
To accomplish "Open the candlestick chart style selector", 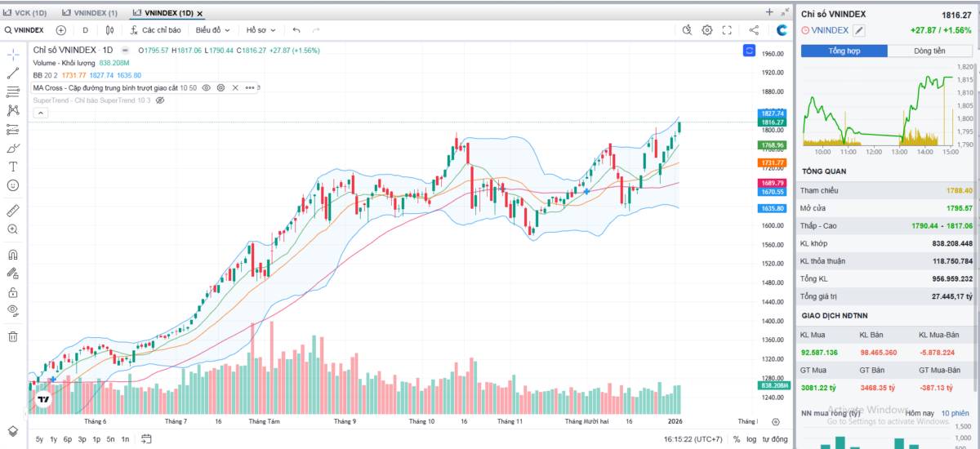I will pos(110,30).
